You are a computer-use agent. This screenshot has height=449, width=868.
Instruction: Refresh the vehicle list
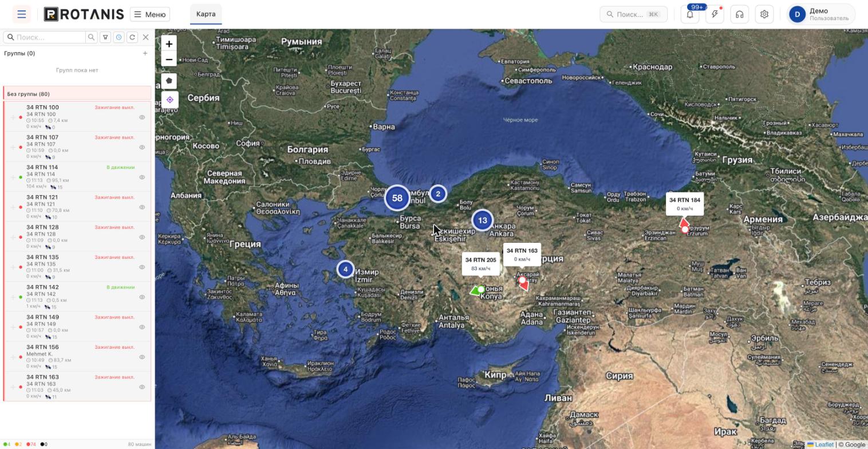tap(132, 37)
